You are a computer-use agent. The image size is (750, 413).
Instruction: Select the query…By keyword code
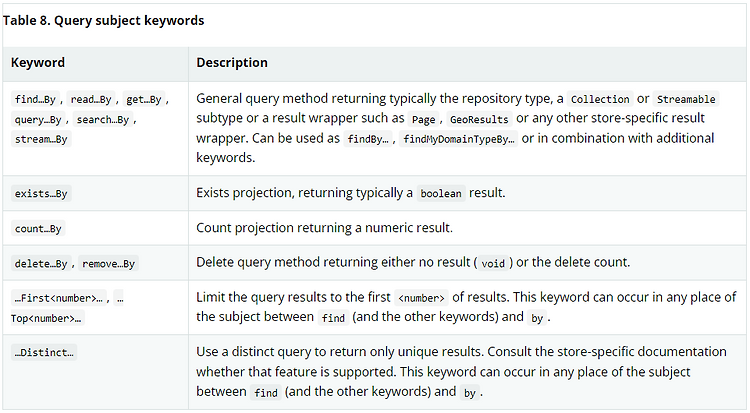pyautogui.click(x=38, y=119)
